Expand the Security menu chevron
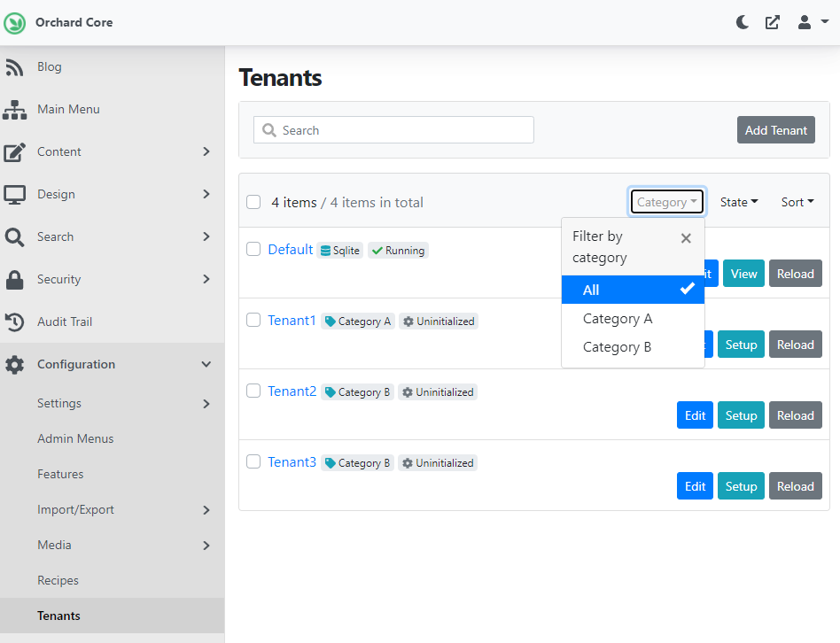 206,279
